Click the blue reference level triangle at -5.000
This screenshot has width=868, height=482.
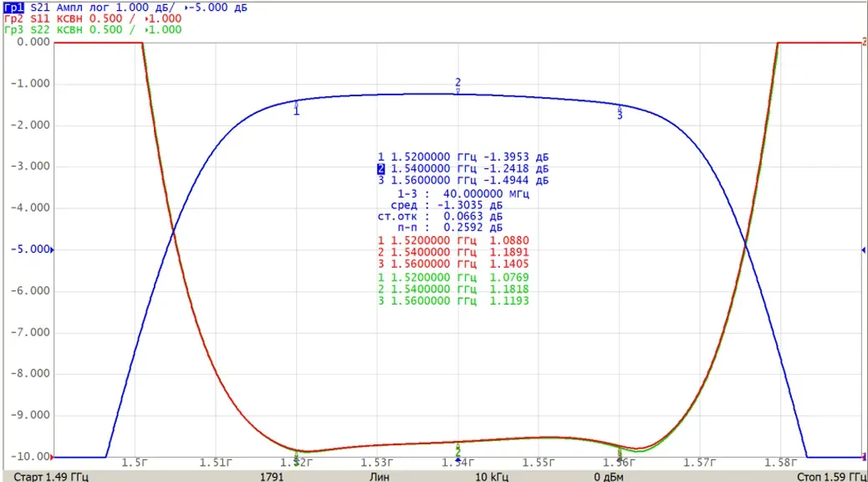[x=52, y=250]
